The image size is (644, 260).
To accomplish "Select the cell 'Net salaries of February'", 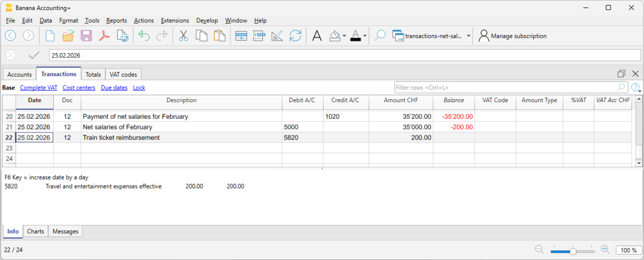I will pos(181,127).
